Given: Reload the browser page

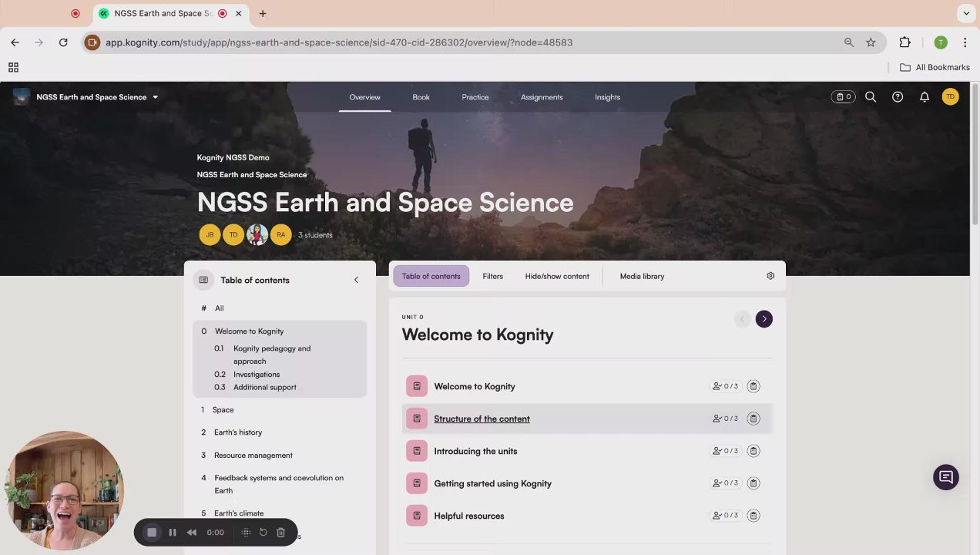Looking at the screenshot, I should (x=63, y=42).
